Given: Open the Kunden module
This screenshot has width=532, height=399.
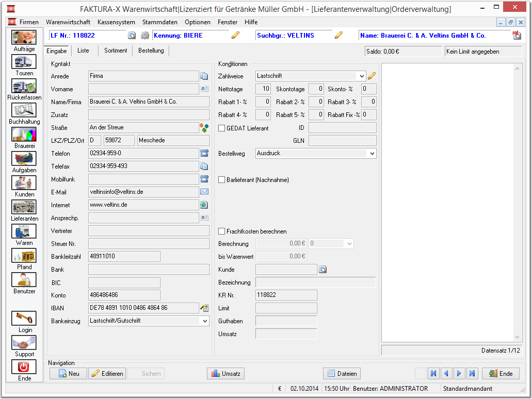Looking at the screenshot, I should [24, 182].
